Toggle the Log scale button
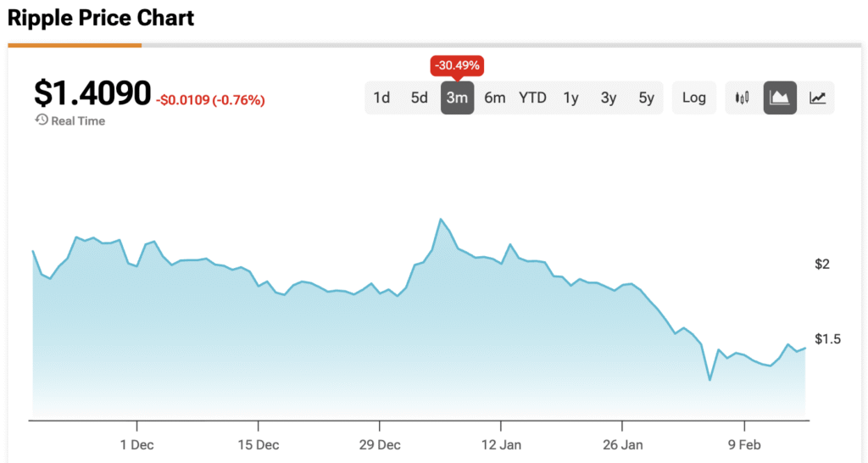 pyautogui.click(x=693, y=98)
